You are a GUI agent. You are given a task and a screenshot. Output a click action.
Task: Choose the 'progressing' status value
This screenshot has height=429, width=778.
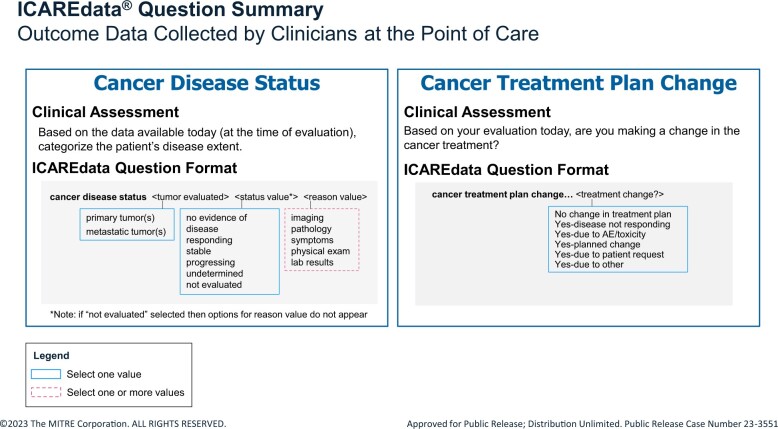coord(210,262)
